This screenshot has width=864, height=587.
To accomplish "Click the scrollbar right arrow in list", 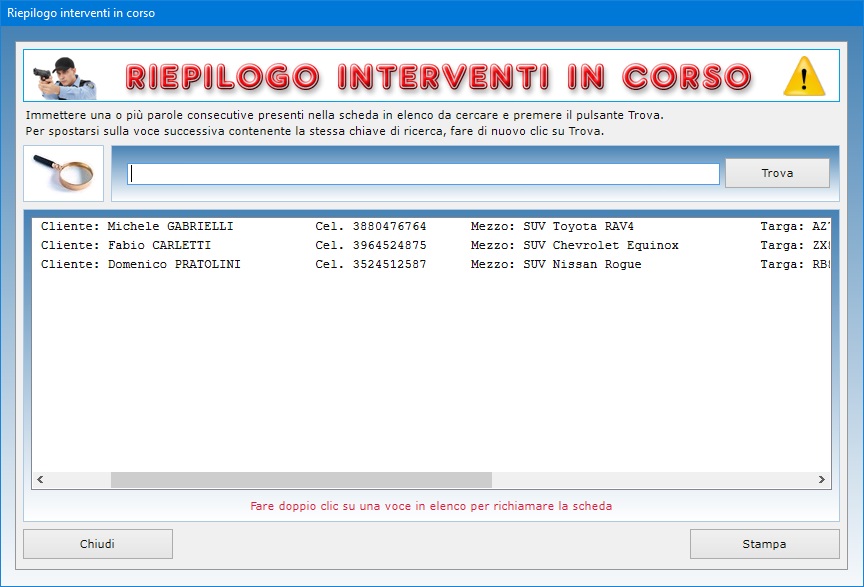I will 823,480.
